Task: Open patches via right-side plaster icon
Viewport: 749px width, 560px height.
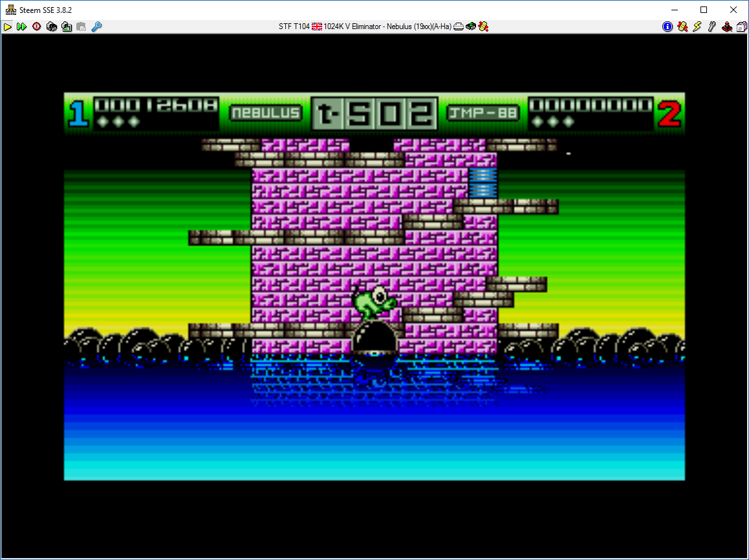Action: point(682,27)
